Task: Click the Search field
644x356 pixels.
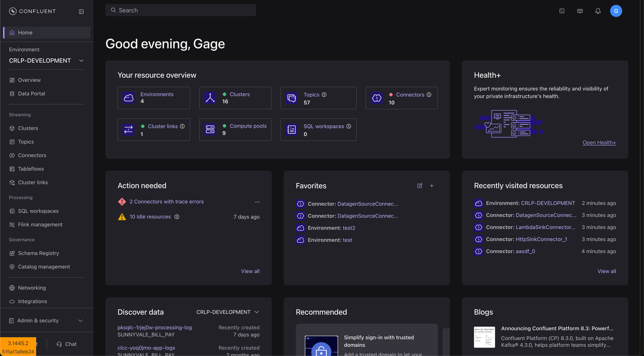Action: [x=181, y=10]
